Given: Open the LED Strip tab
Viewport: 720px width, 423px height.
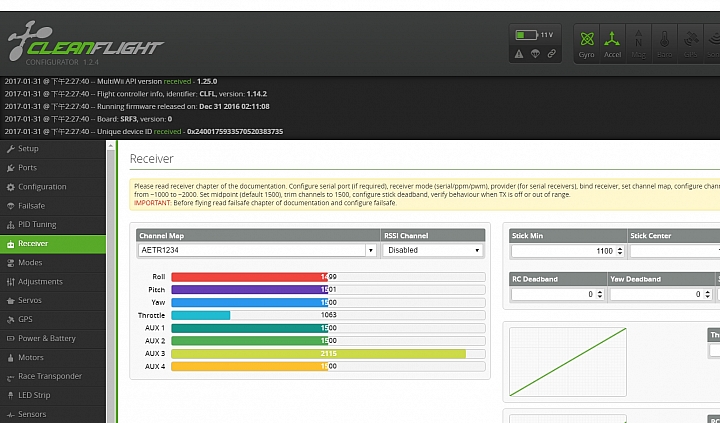Looking at the screenshot, I should (x=53, y=395).
